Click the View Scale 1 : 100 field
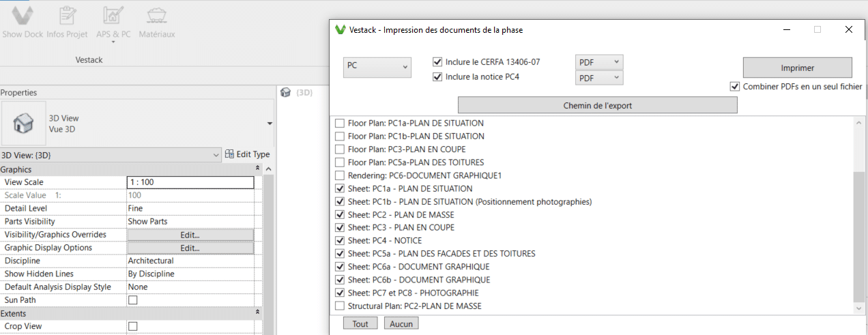868x335 pixels. (x=190, y=182)
